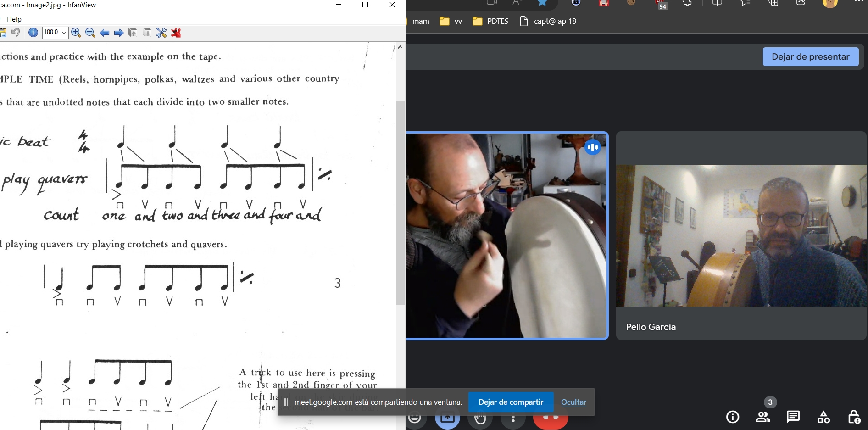This screenshot has height=430, width=868.
Task: Open the zoom percentage dropdown showing 100.0
Action: (63, 33)
